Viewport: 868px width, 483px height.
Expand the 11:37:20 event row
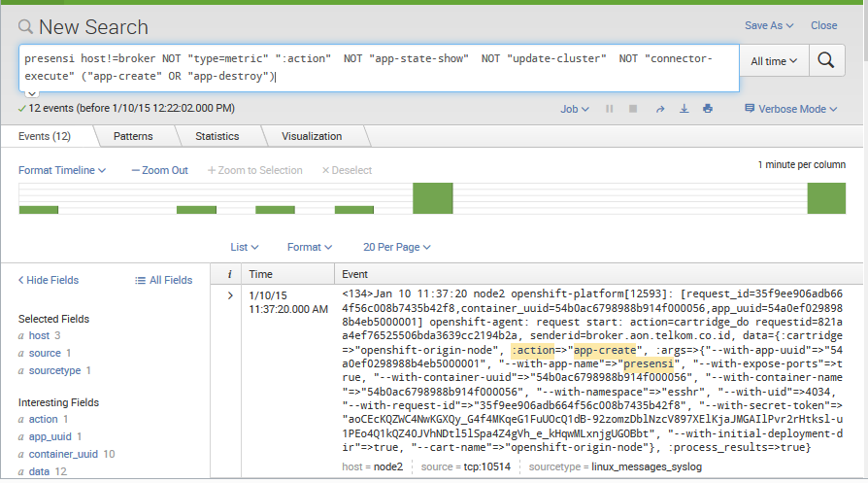[230, 295]
